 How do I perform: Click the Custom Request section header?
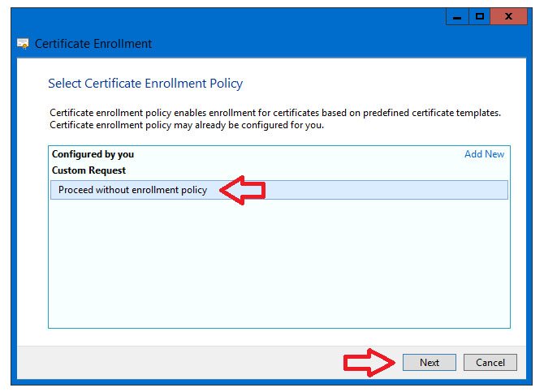coord(89,170)
